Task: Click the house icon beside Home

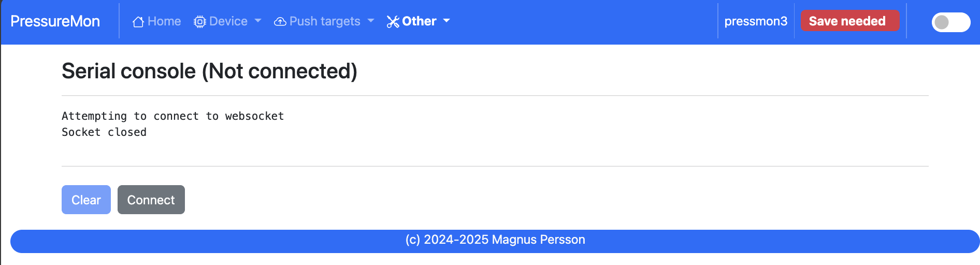Action: (138, 22)
